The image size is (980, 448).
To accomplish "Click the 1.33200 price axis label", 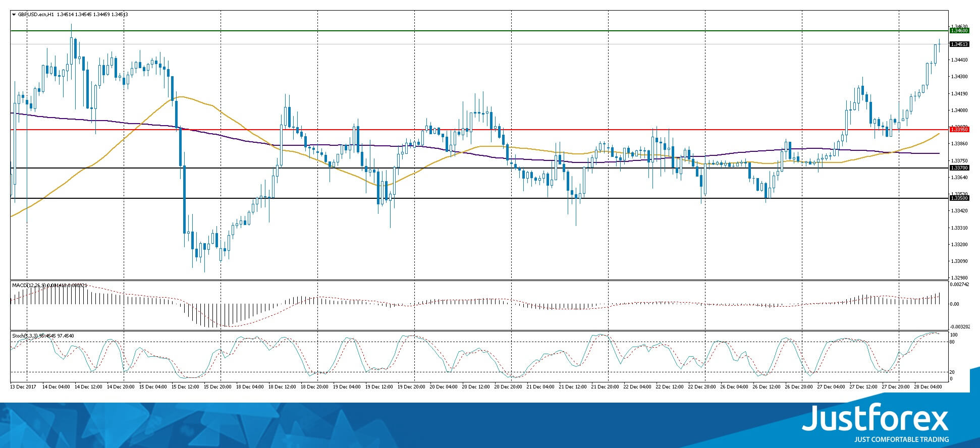I will (959, 245).
